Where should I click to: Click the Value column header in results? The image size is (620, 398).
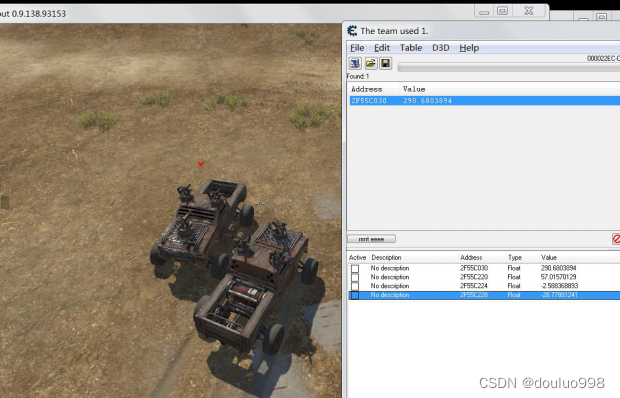(414, 89)
